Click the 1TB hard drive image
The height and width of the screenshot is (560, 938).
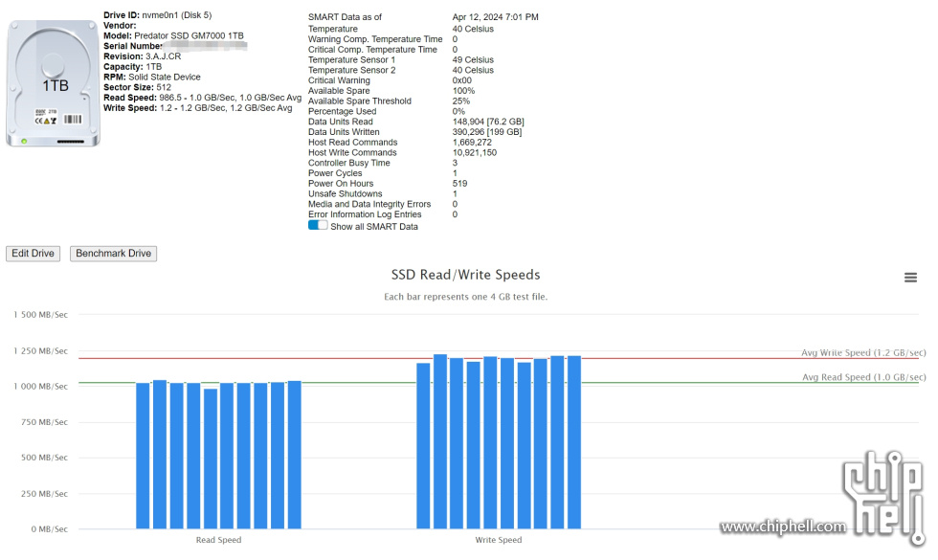[53, 83]
